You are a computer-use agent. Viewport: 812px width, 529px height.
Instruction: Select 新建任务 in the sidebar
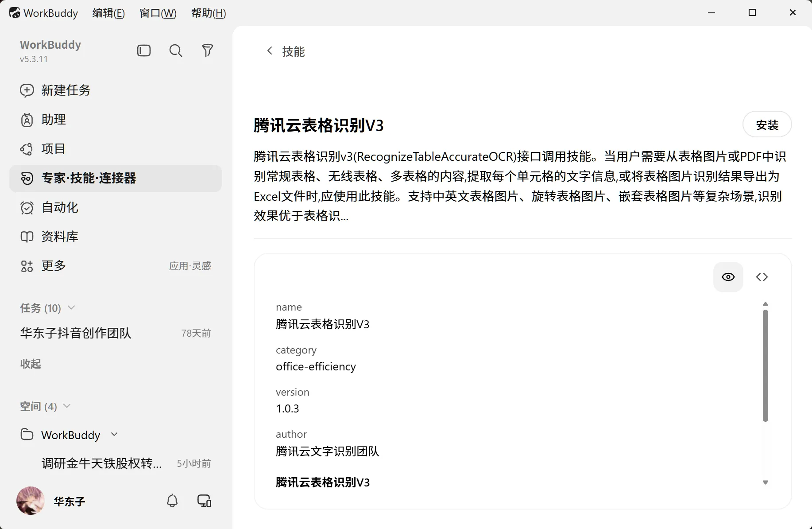pos(66,90)
